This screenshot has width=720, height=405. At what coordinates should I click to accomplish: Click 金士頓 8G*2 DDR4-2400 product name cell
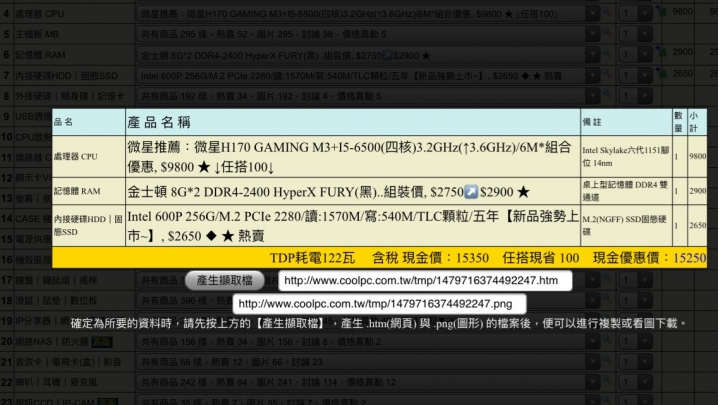point(353,191)
